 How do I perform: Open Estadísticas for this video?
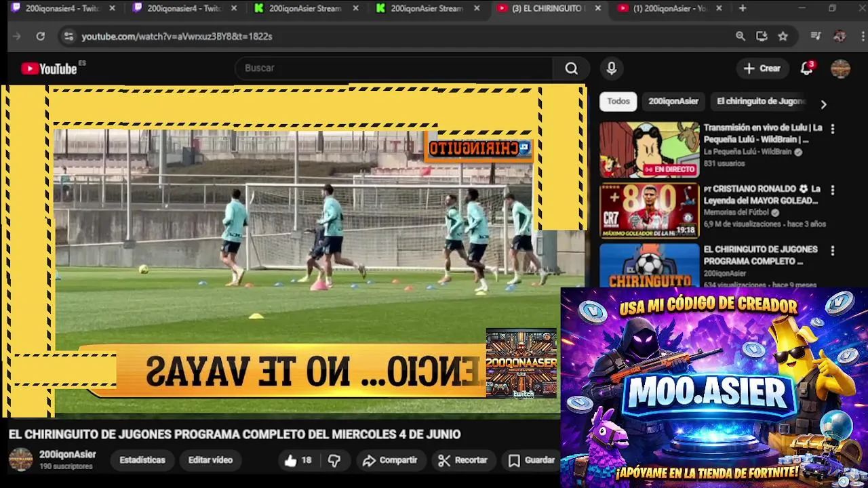(142, 460)
